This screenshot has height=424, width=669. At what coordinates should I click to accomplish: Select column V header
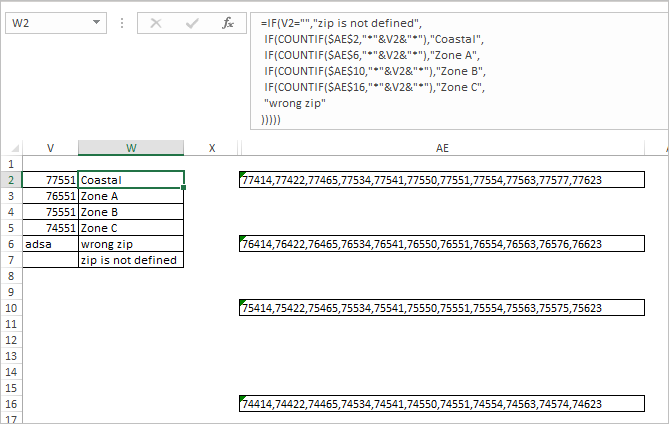50,148
